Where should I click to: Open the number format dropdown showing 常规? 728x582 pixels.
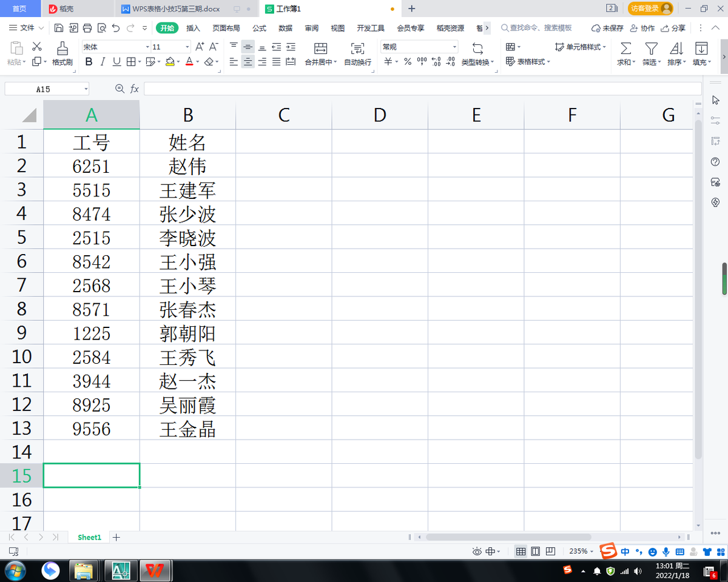click(454, 47)
